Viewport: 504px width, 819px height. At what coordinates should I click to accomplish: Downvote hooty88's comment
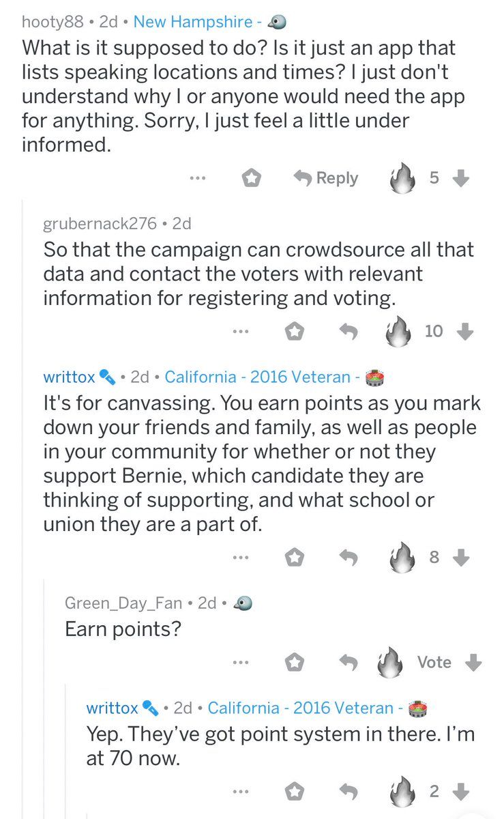[x=461, y=179]
